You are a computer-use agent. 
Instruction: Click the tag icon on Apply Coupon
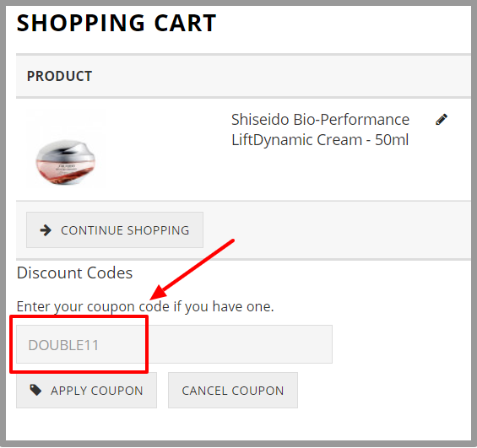click(x=35, y=390)
